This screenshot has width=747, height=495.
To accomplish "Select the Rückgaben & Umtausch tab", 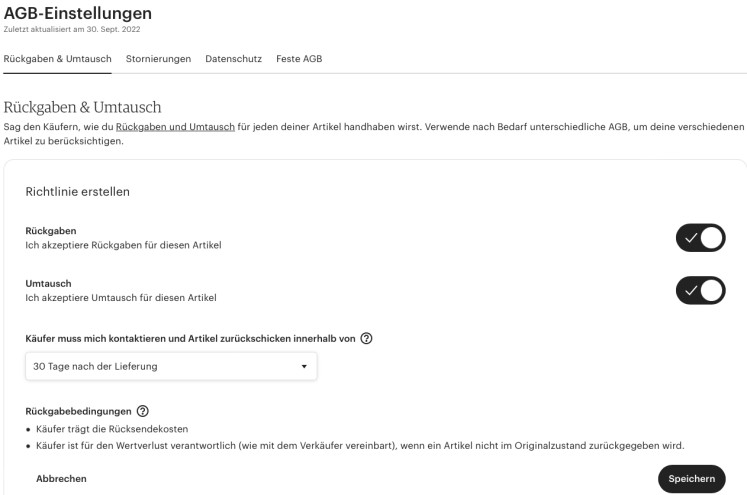I will pyautogui.click(x=58, y=59).
